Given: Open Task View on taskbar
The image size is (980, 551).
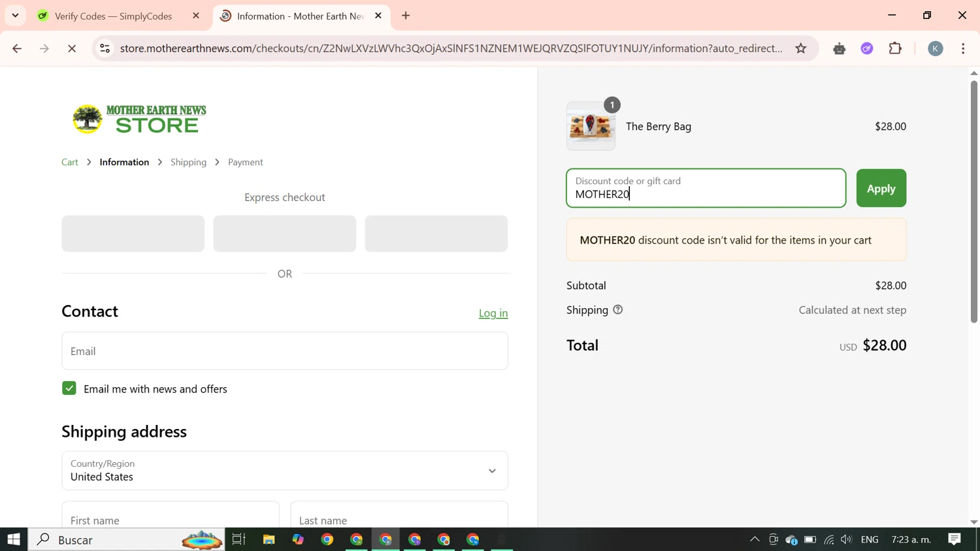Looking at the screenshot, I should click(239, 540).
